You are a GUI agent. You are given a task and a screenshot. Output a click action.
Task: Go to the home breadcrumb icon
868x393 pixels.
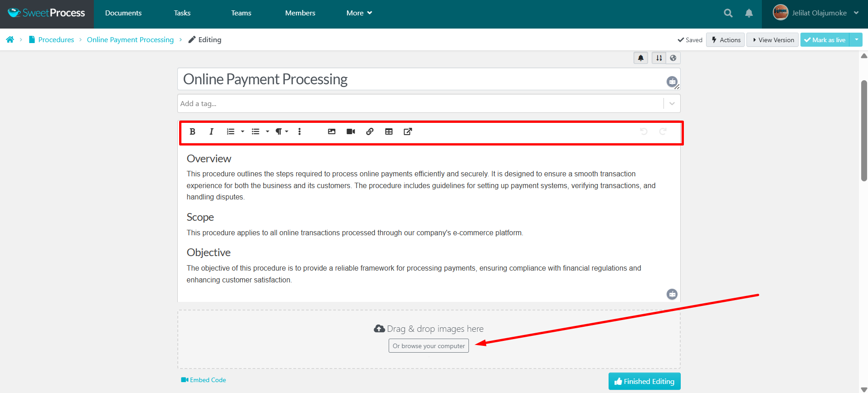10,39
